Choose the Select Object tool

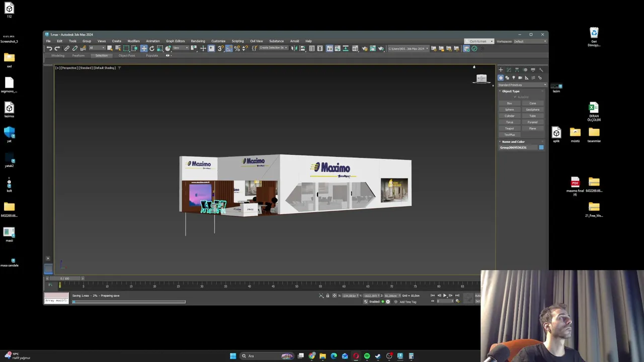point(110,48)
